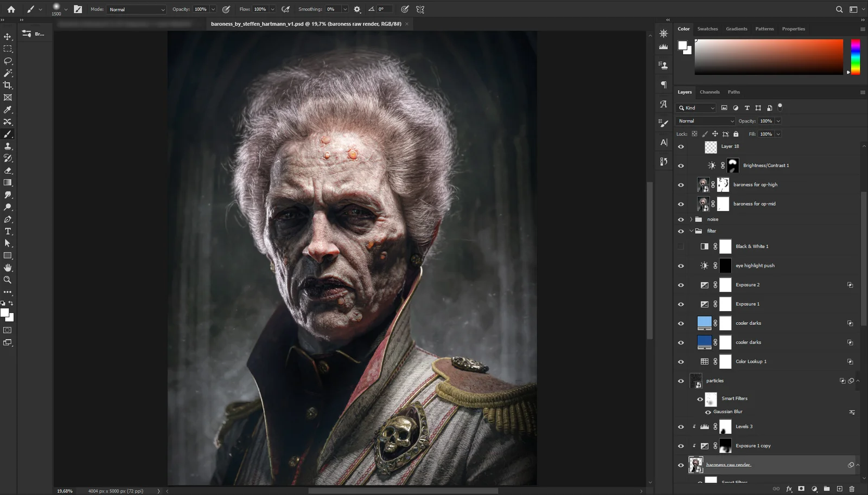Open the Swatches tab
The height and width of the screenshot is (495, 868).
pyautogui.click(x=707, y=29)
